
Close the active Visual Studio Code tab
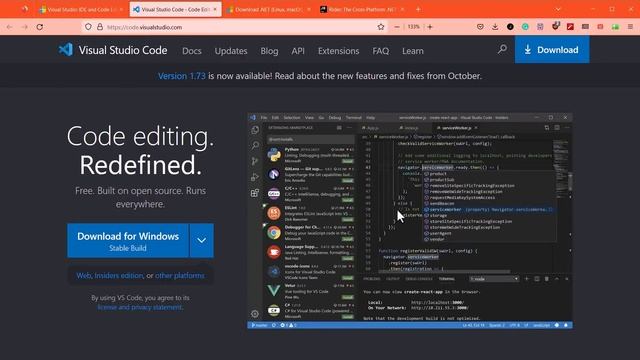click(215, 9)
